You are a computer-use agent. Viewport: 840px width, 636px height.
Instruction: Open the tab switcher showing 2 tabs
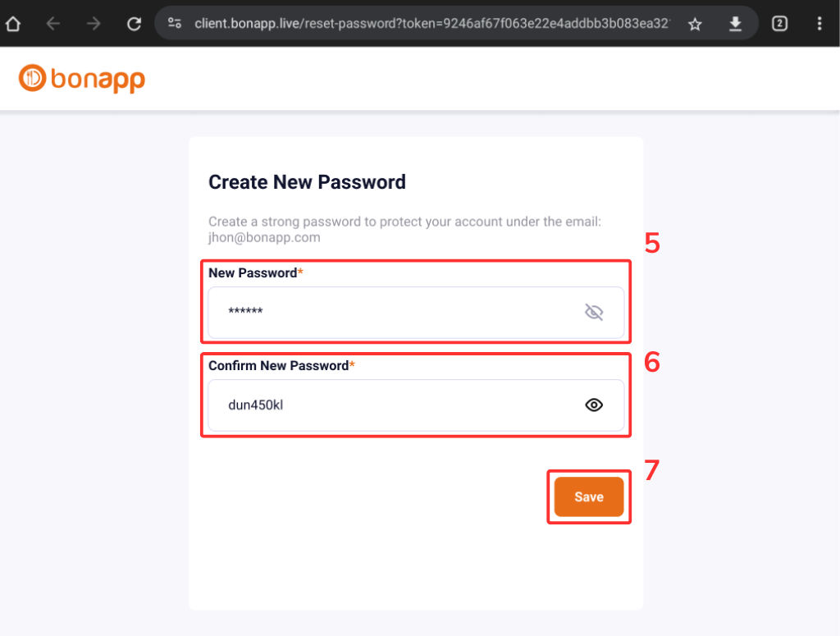(779, 24)
